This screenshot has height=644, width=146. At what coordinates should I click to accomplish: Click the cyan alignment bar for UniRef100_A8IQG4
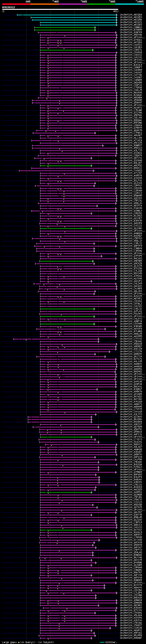[67, 15]
